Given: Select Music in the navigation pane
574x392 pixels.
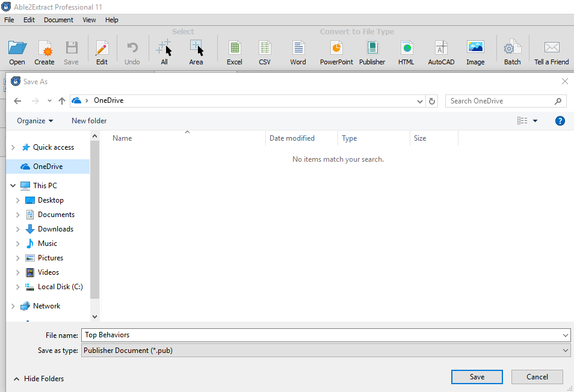Looking at the screenshot, I should 47,243.
